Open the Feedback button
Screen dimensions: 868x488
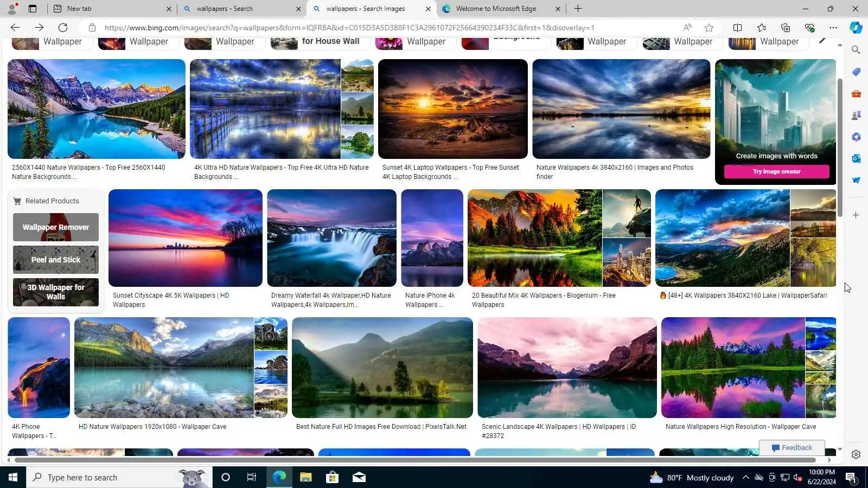[792, 448]
